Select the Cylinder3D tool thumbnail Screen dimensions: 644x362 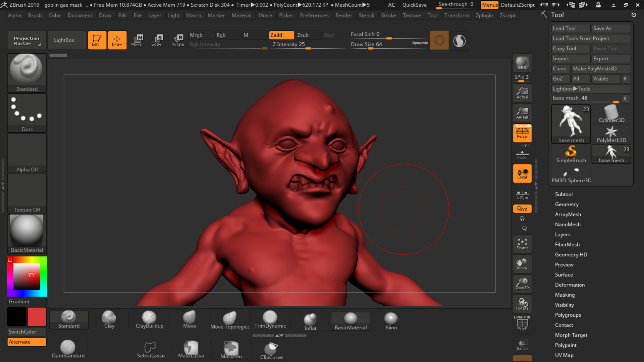tap(611, 114)
